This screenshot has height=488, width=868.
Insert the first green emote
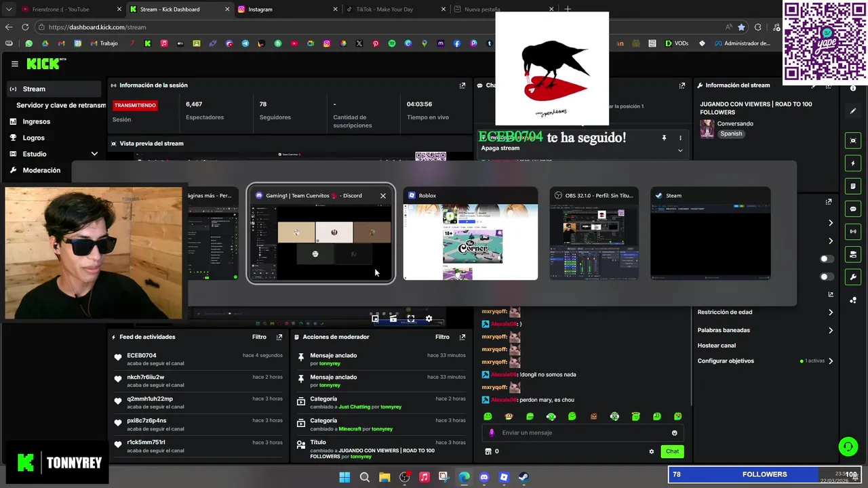pyautogui.click(x=488, y=416)
